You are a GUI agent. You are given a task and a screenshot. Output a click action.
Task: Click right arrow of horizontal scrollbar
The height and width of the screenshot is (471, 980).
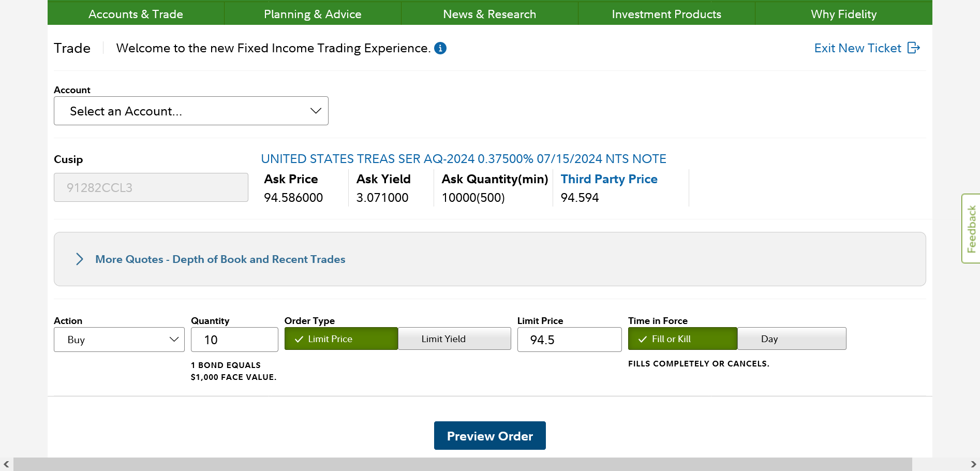pos(973,464)
